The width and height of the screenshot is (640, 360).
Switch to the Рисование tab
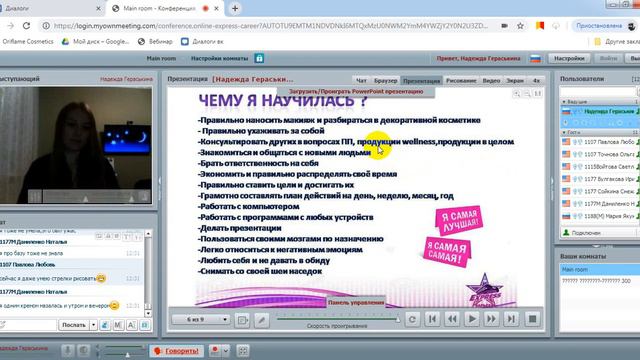coord(461,80)
